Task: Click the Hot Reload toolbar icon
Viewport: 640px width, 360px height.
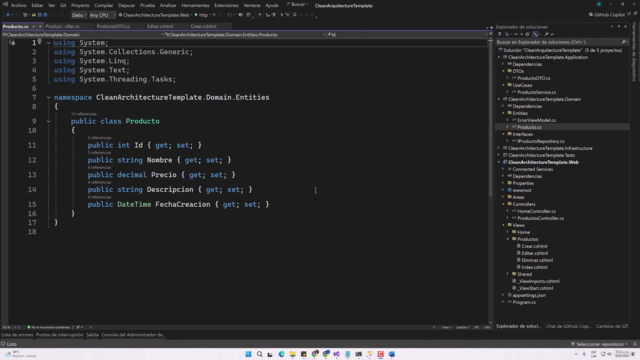Action: [x=229, y=15]
